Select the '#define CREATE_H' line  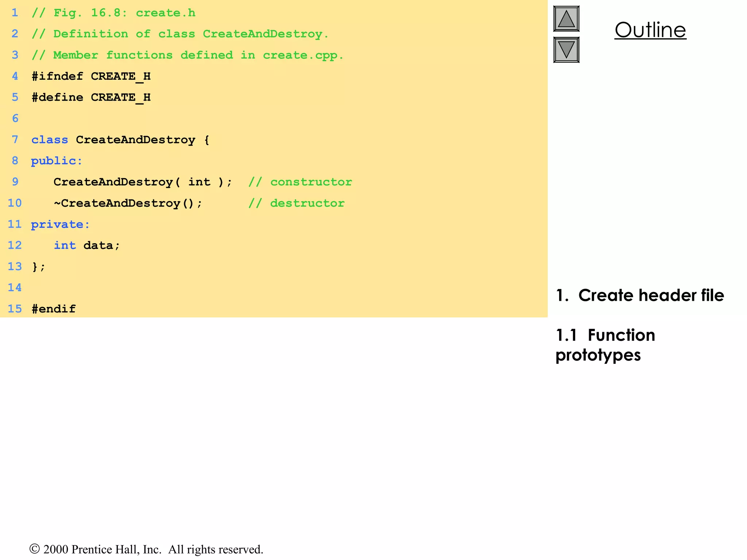click(91, 97)
